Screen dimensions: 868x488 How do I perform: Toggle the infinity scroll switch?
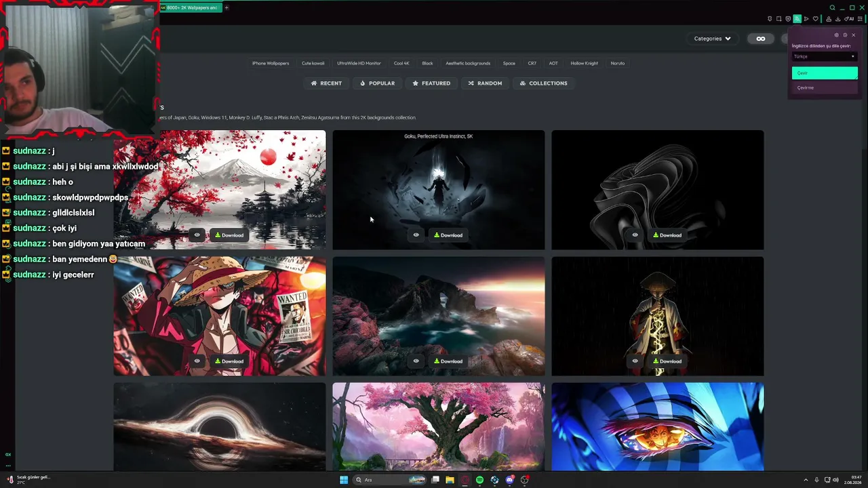(x=761, y=39)
